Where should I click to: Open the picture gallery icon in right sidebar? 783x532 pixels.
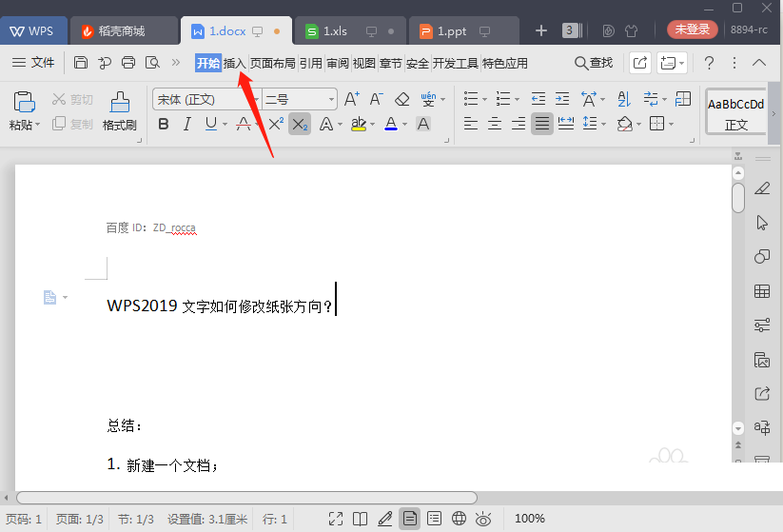762,360
